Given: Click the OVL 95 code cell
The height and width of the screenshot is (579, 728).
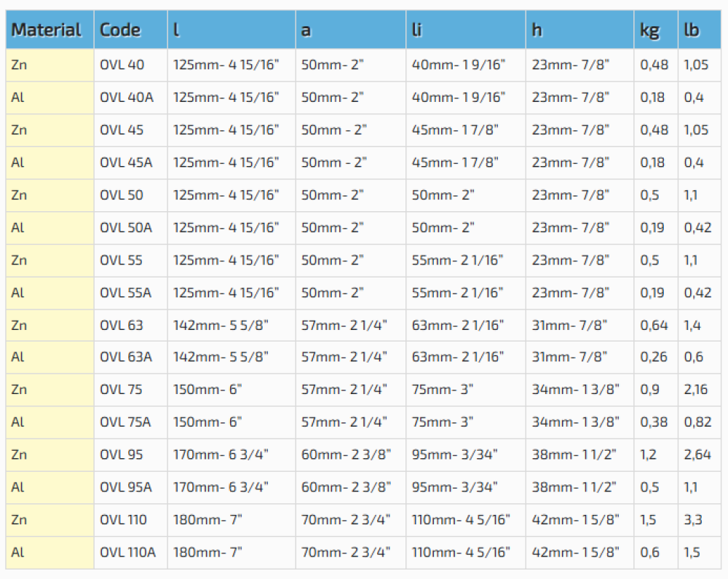Looking at the screenshot, I should coord(122,454).
